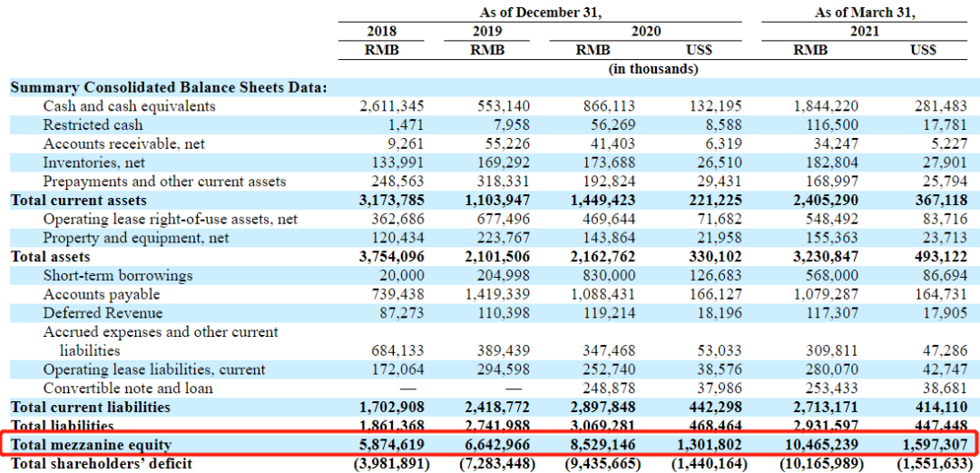Screen dimensions: 980x473
Task: Click the Restricted cash row label
Action: click(93, 125)
